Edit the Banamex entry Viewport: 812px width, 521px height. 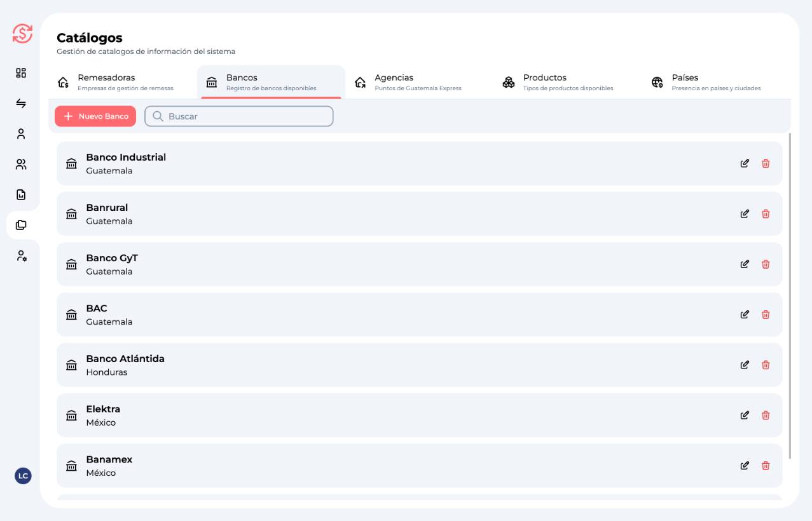(745, 465)
